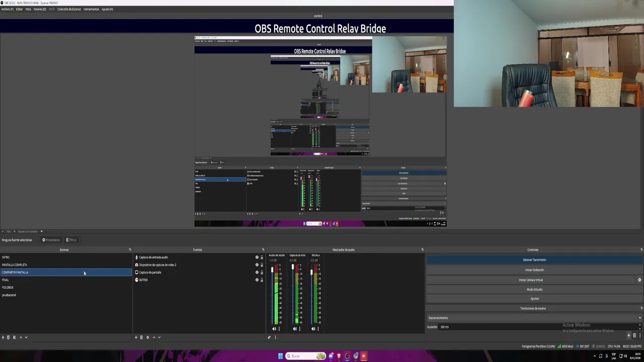Mute the Captura de entrada audio channel

click(295, 329)
